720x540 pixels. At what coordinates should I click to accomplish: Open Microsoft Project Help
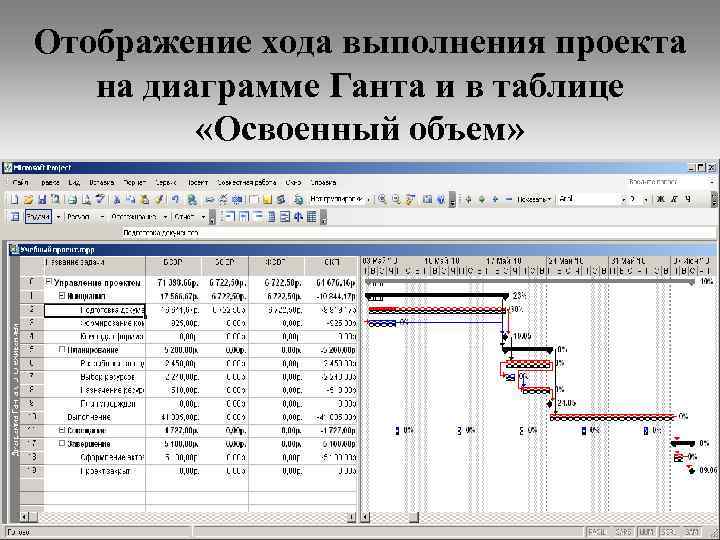point(441,199)
